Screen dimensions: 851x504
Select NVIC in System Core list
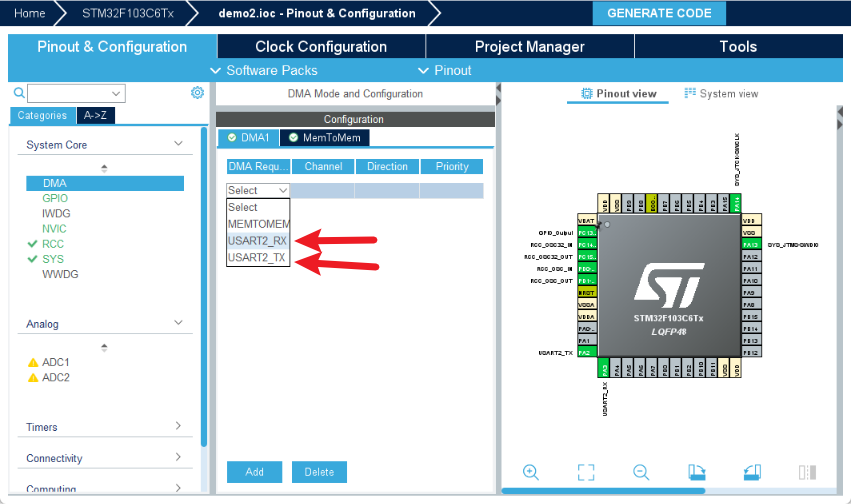[54, 229]
